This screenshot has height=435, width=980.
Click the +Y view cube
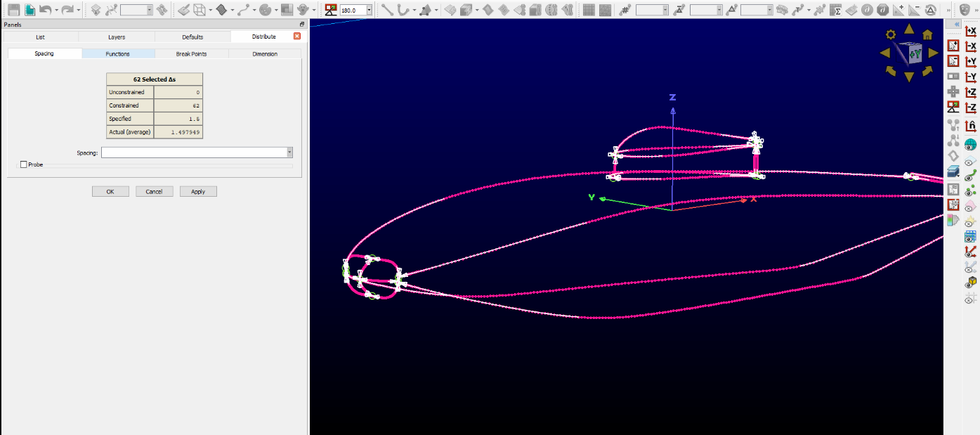click(913, 53)
